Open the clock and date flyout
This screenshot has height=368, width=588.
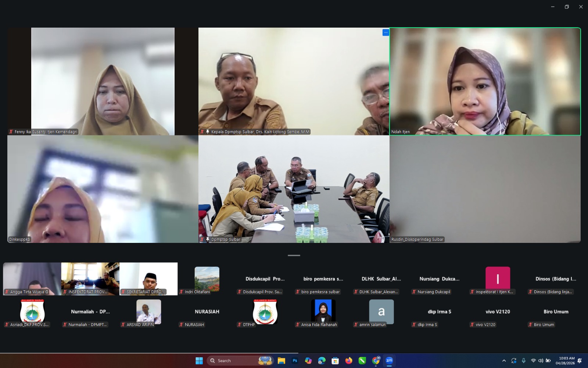(x=566, y=361)
